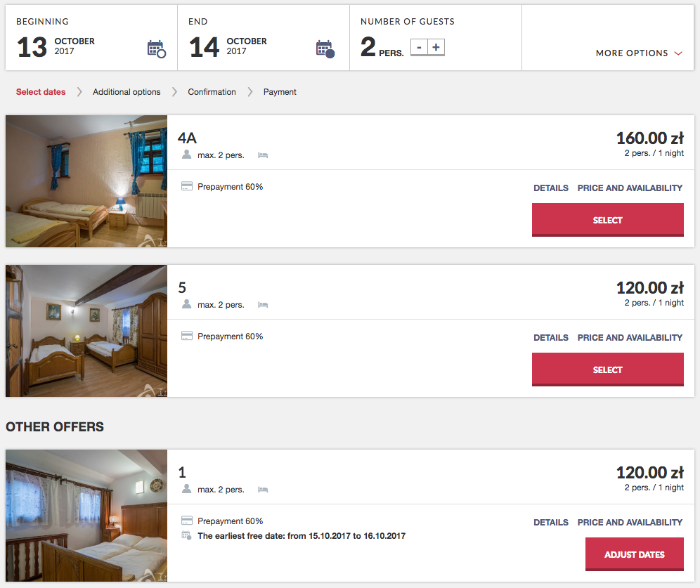Select room 5

(607, 370)
